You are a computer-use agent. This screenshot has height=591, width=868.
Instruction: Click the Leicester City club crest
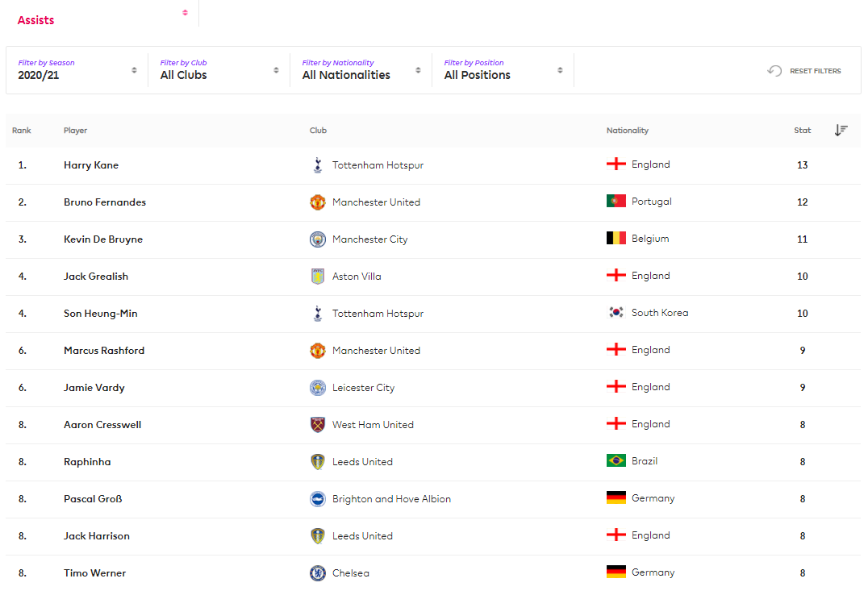coord(318,388)
